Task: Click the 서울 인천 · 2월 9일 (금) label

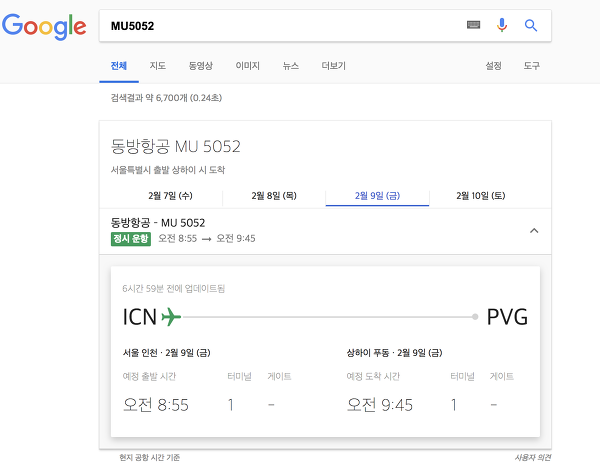Action: coord(166,353)
